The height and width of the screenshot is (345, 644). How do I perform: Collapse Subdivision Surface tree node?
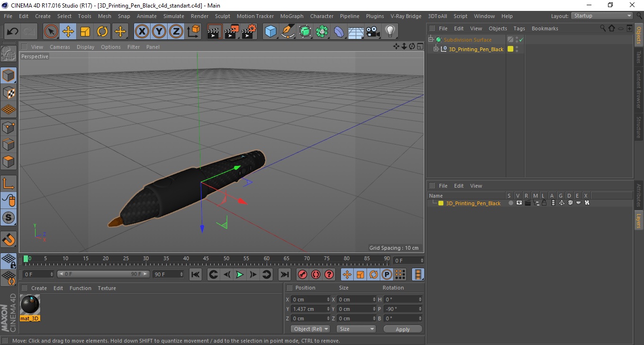[x=430, y=40]
